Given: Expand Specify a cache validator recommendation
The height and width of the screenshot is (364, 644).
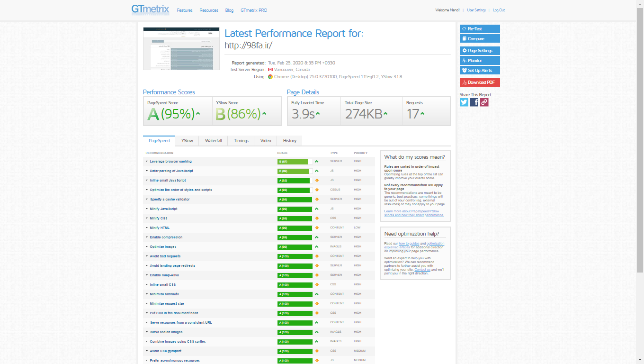Looking at the screenshot, I should [x=170, y=200].
